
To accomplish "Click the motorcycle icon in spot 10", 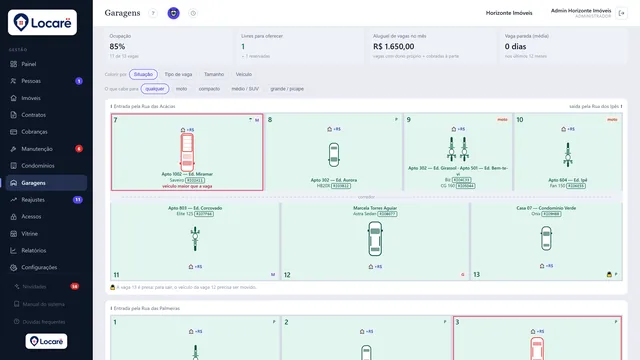I will click(x=568, y=154).
